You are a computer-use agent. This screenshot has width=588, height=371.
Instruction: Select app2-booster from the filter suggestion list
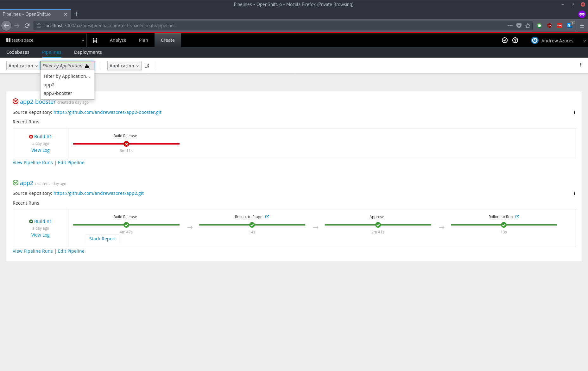58,93
